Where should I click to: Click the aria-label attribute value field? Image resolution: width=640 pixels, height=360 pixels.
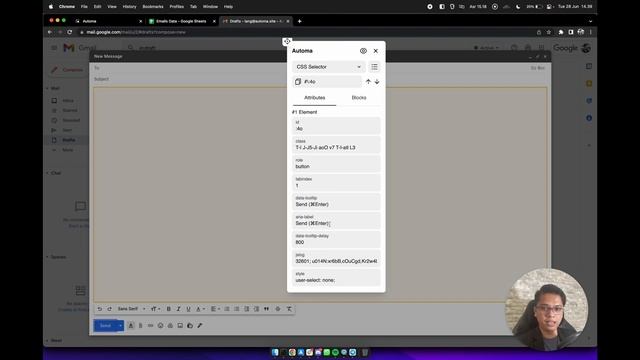336,221
